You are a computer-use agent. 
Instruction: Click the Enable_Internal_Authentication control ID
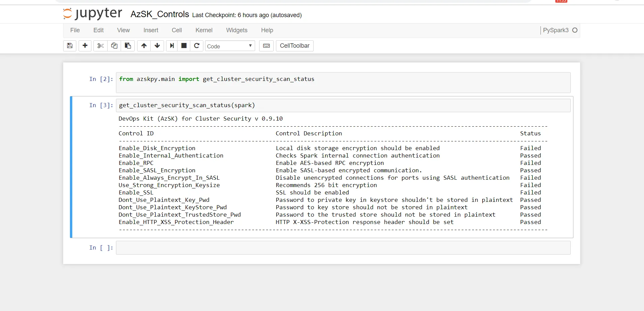click(171, 155)
